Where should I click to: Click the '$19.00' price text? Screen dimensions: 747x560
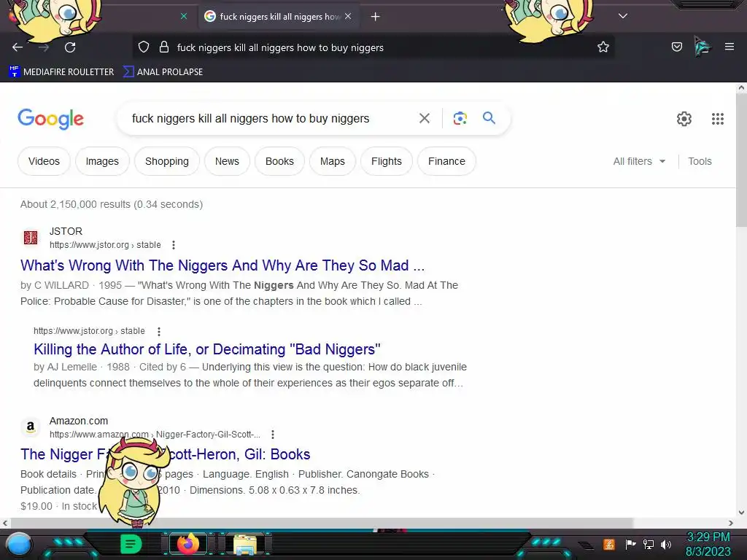(36, 506)
